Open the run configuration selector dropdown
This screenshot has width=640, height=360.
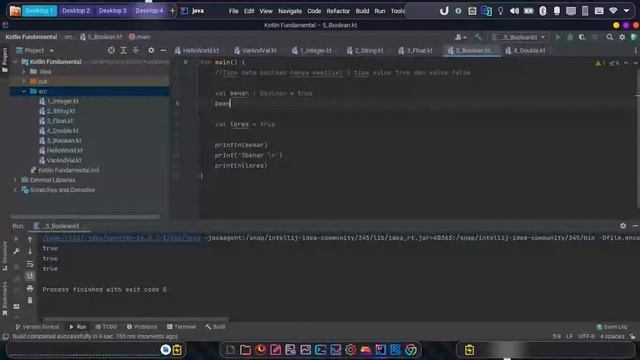[x=518, y=37]
